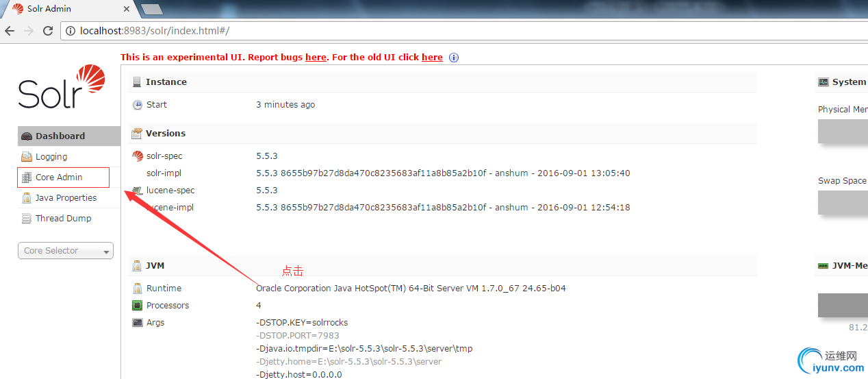The image size is (868, 379).
Task: Click 'here' link for the old UI
Action: pos(432,57)
